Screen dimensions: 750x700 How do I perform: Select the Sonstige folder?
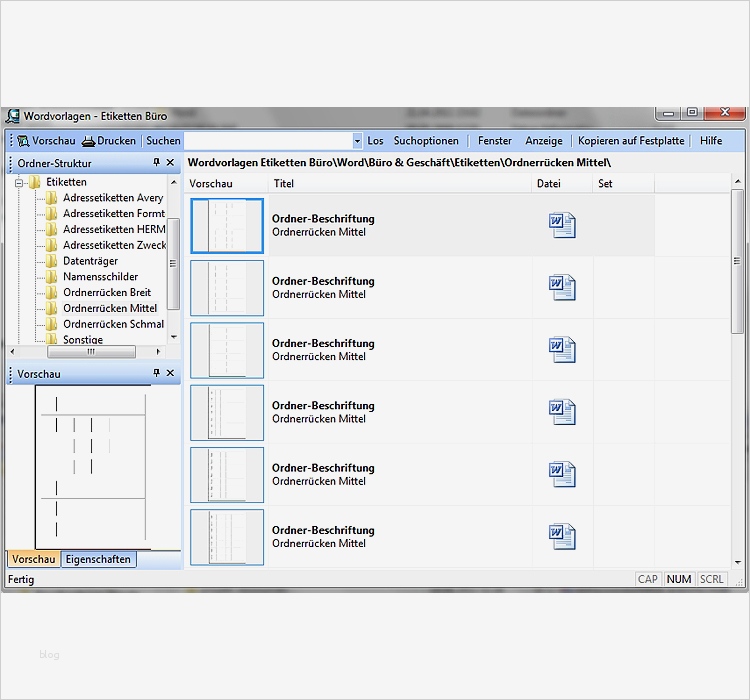click(83, 339)
